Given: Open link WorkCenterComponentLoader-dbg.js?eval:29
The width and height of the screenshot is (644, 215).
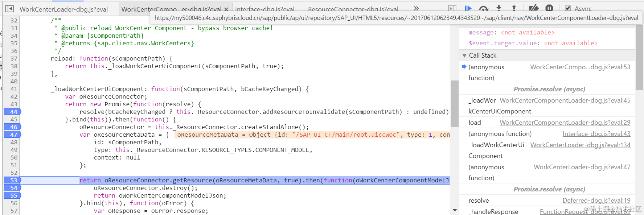Looking at the screenshot, I should tap(565, 123).
